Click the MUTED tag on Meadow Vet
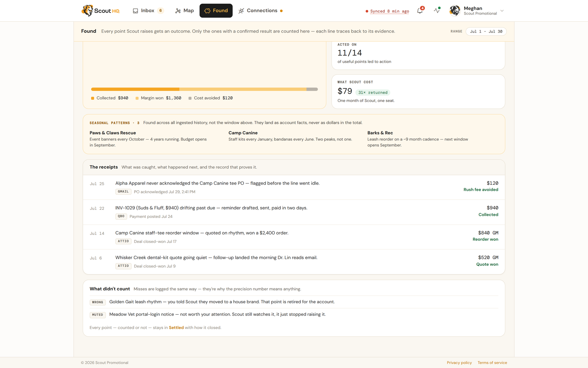The image size is (588, 368). (97, 315)
